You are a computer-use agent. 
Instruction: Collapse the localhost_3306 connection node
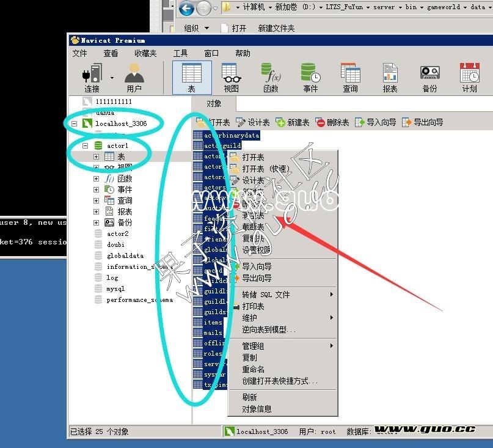[x=75, y=123]
